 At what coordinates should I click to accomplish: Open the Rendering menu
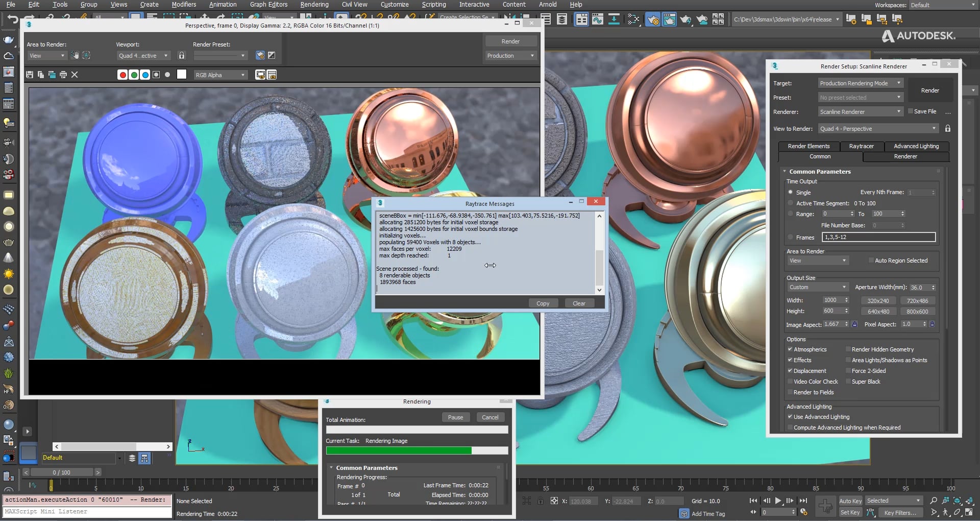(314, 5)
